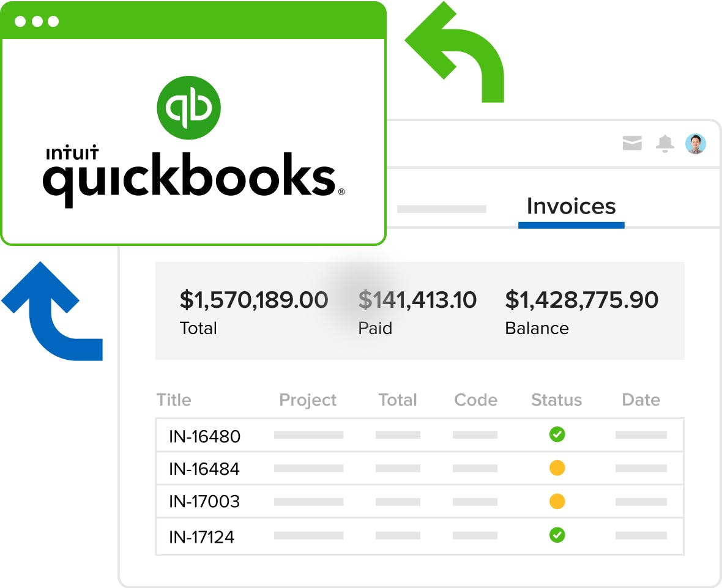Open the user profile avatar
This screenshot has width=722, height=588.
pos(695,144)
